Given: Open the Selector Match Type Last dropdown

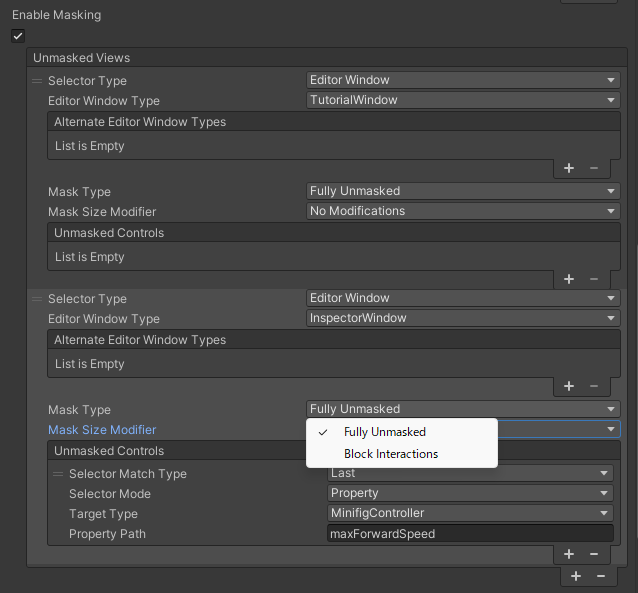Looking at the screenshot, I should coord(470,473).
